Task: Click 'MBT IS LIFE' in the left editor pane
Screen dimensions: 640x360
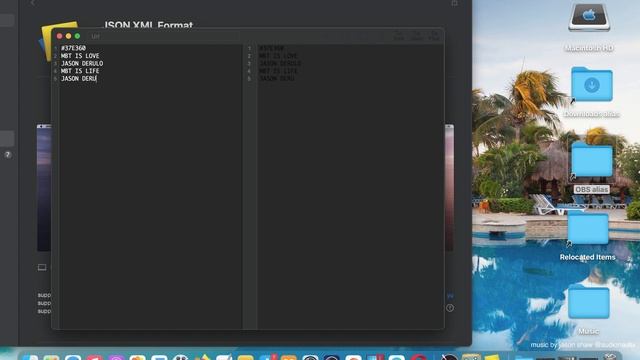Action: [x=80, y=71]
